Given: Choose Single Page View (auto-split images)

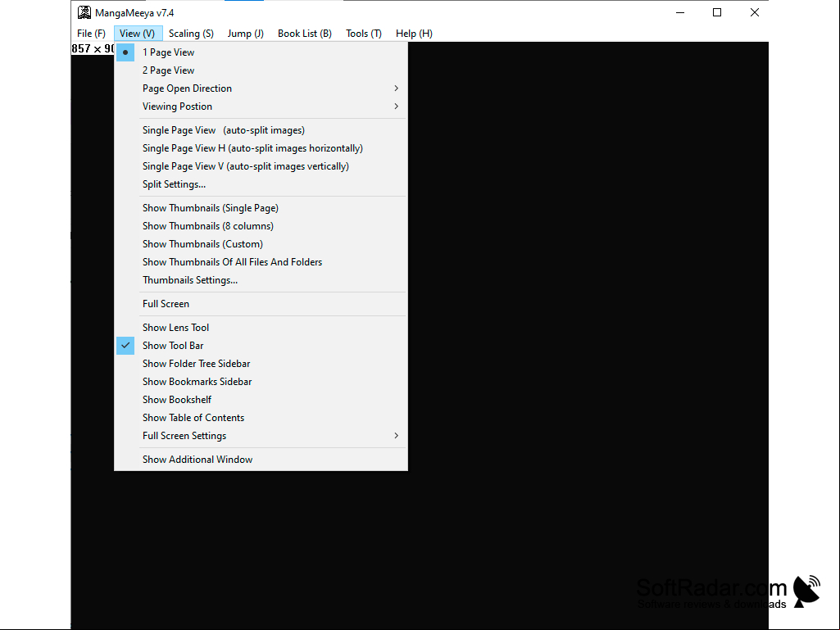Looking at the screenshot, I should (x=261, y=130).
